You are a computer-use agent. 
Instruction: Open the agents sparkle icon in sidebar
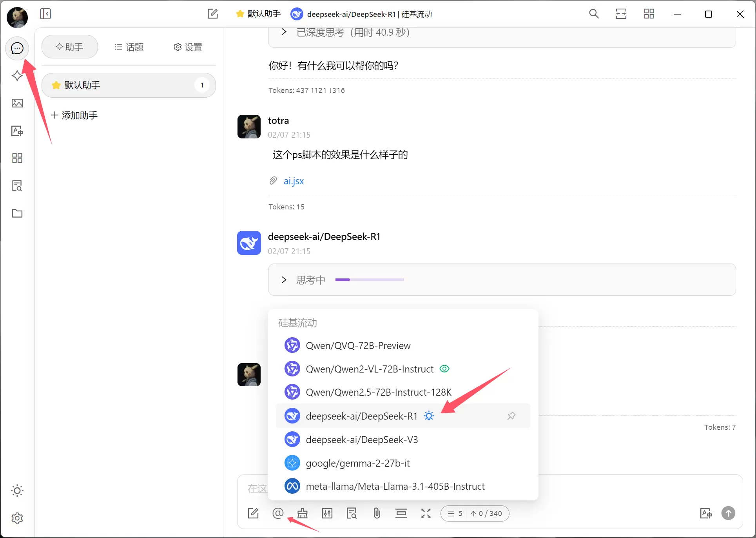(x=17, y=76)
